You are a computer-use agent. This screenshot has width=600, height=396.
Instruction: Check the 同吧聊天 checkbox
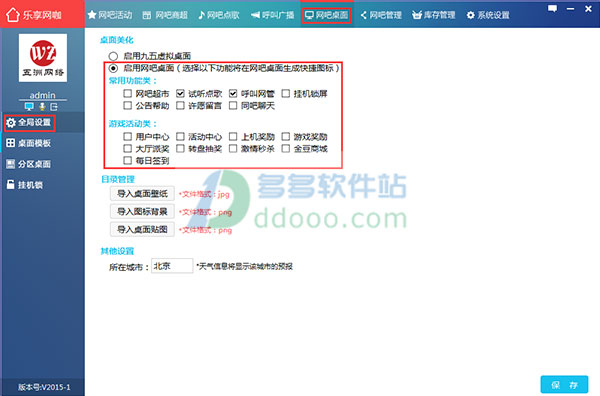click(x=233, y=105)
